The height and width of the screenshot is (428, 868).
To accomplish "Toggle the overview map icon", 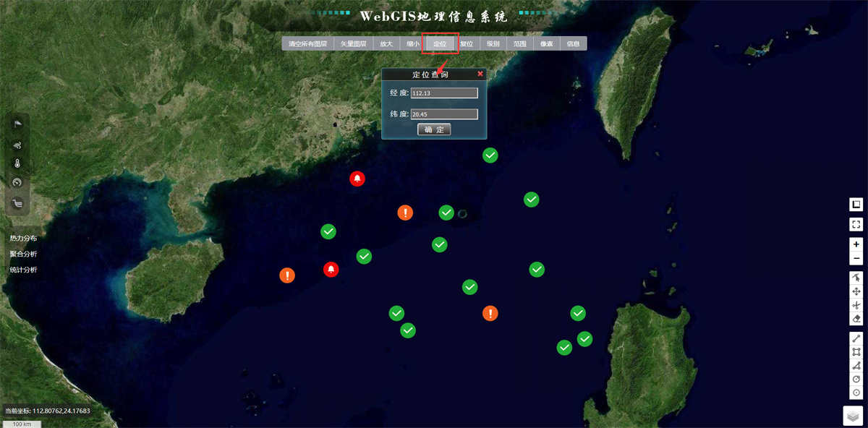I will click(856, 205).
